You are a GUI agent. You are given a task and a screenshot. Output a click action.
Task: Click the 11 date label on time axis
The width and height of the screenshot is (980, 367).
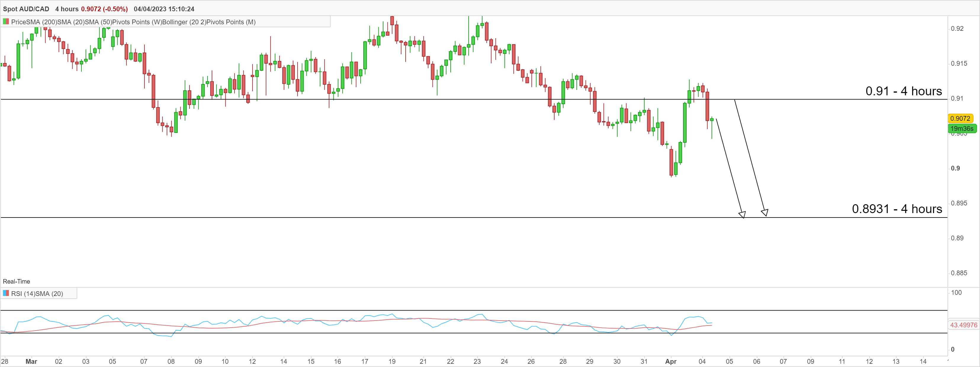click(842, 361)
